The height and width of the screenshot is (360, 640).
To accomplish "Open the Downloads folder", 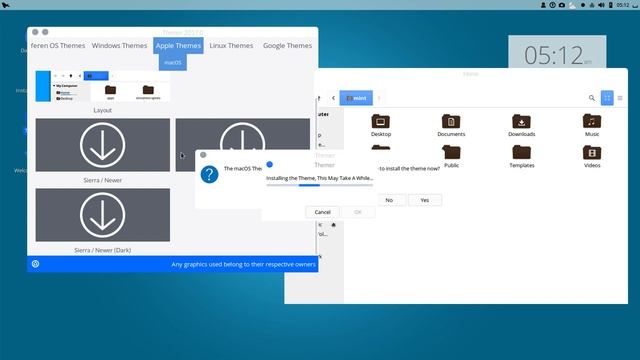I will coord(521,125).
